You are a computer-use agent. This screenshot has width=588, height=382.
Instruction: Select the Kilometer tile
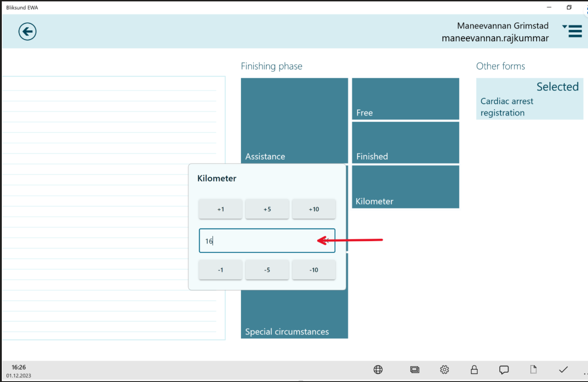coord(405,187)
